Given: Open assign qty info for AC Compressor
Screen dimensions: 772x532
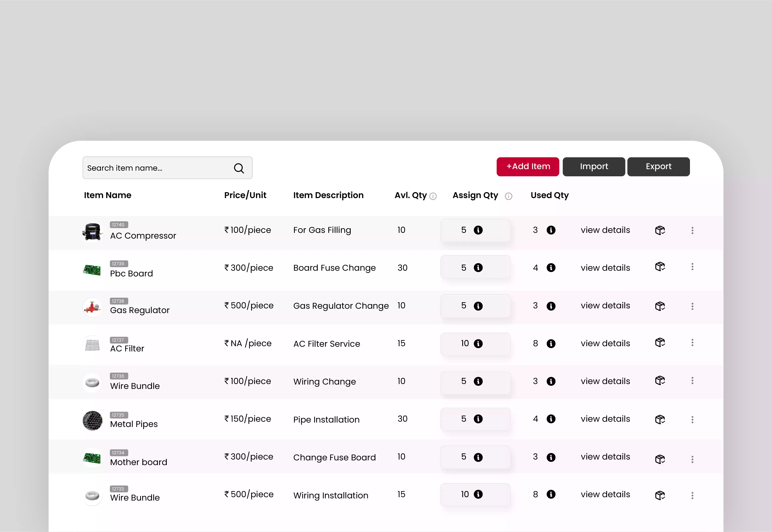Looking at the screenshot, I should [478, 230].
